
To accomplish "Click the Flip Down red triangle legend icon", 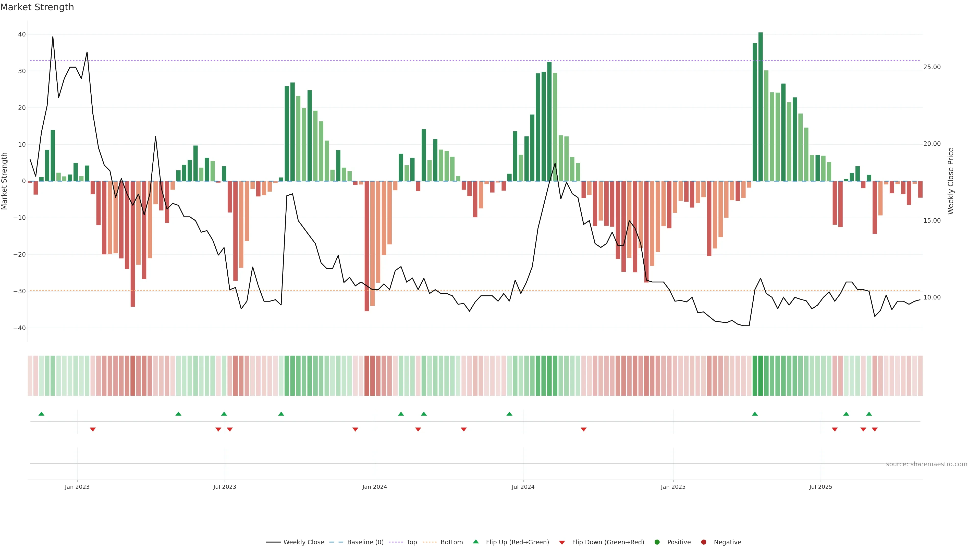I will [x=562, y=543].
